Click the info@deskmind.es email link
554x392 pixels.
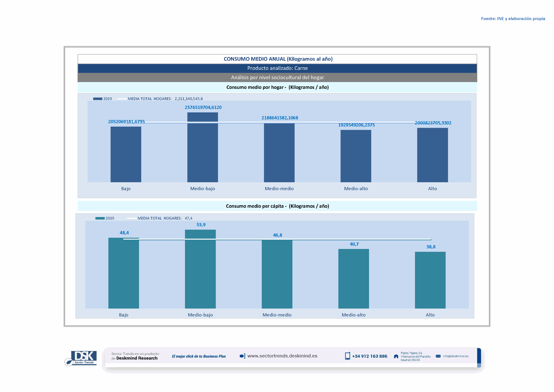(x=455, y=356)
